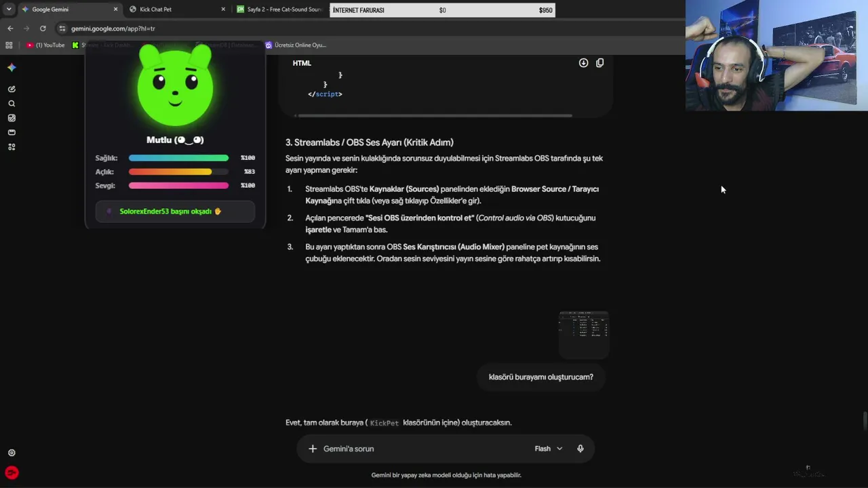Click the page vertical scrollbar thumb
Screen dimensions: 868x488
pos(865,420)
